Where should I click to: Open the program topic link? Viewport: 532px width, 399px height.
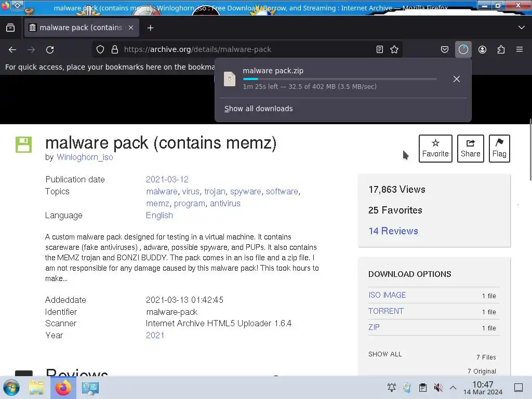(x=190, y=203)
